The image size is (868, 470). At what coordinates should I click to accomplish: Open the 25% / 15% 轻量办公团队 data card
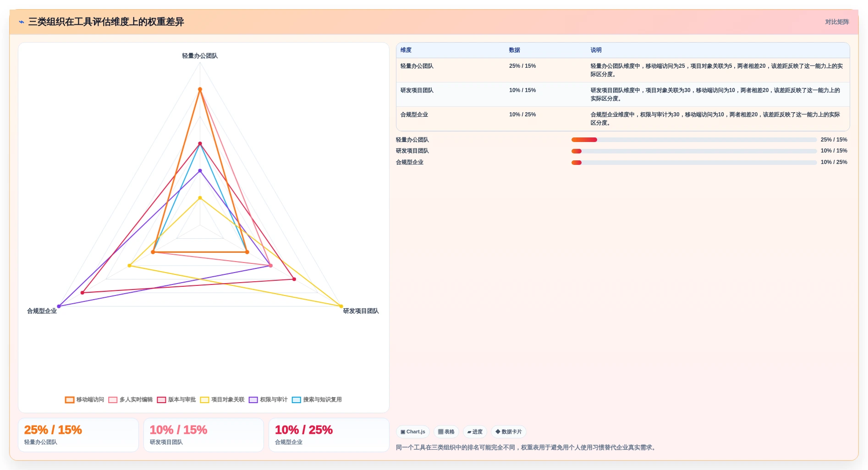[x=78, y=435]
